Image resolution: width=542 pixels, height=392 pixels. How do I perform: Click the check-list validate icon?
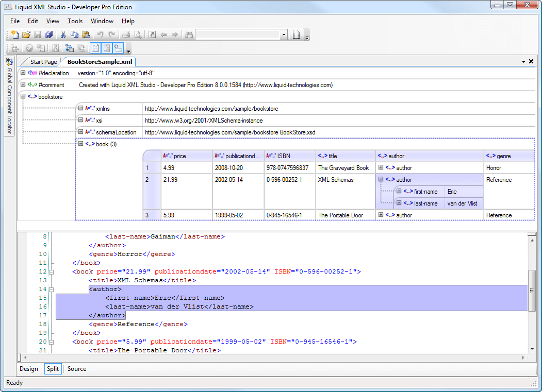[x=41, y=48]
